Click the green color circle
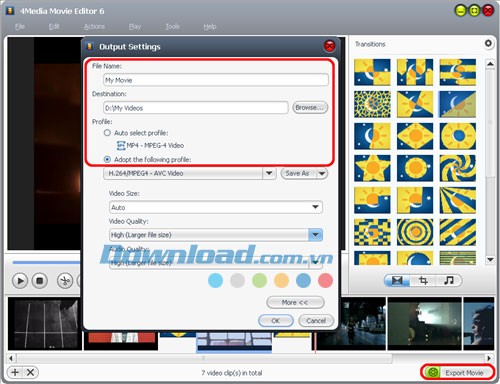The image size is (500, 384). [259, 280]
